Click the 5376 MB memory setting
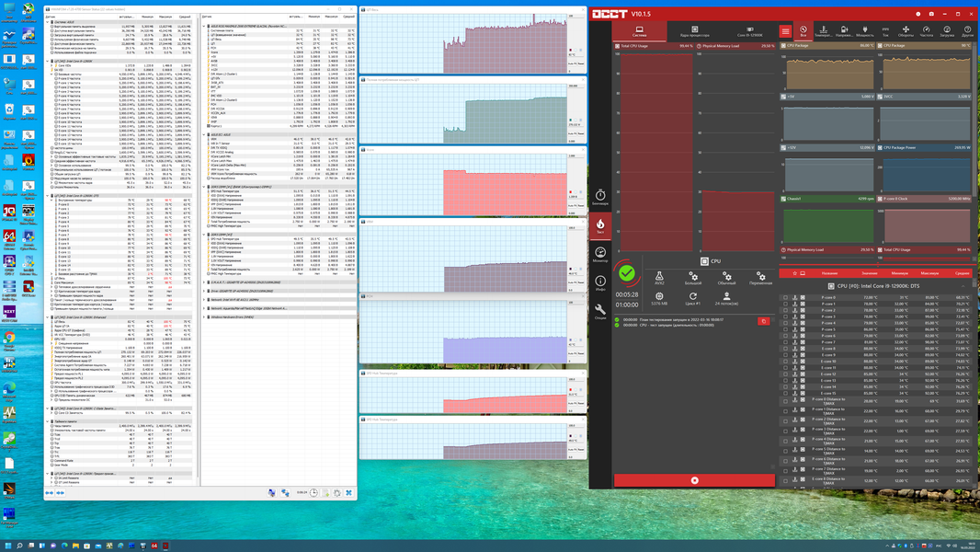 (659, 299)
